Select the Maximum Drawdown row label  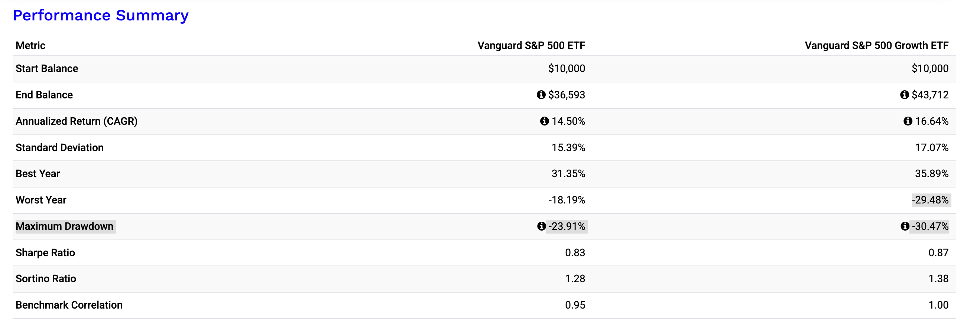65,226
